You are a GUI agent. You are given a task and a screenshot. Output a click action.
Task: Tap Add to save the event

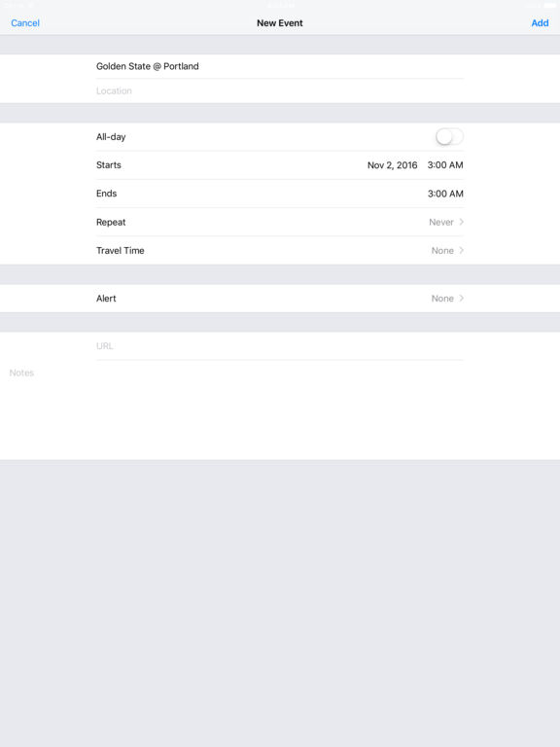pyautogui.click(x=540, y=23)
